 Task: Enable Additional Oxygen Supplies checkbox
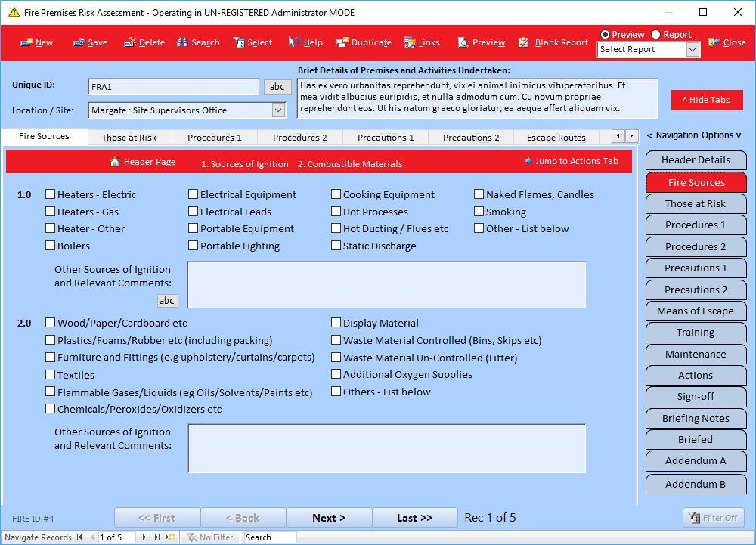(336, 374)
